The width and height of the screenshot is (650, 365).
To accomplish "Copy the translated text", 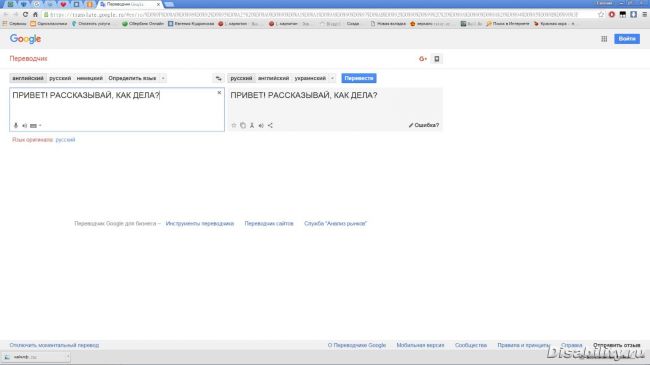I will click(243, 125).
